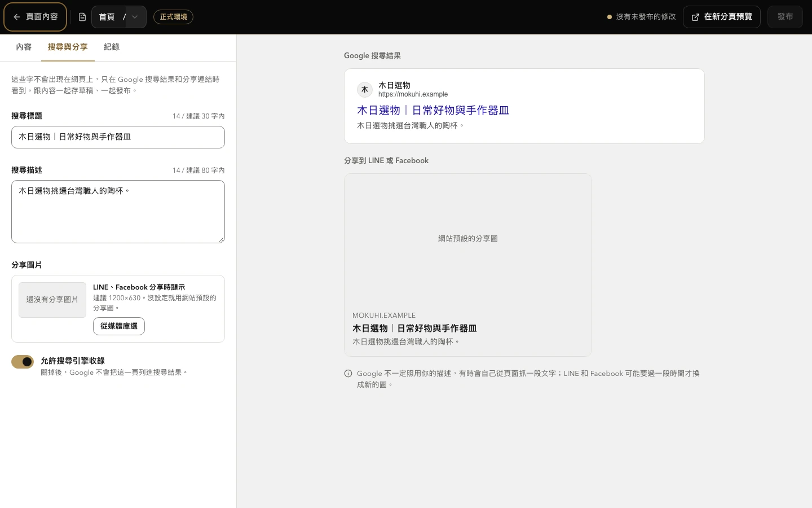Open the 紀錄 tab
This screenshot has width=812, height=508.
pyautogui.click(x=112, y=47)
